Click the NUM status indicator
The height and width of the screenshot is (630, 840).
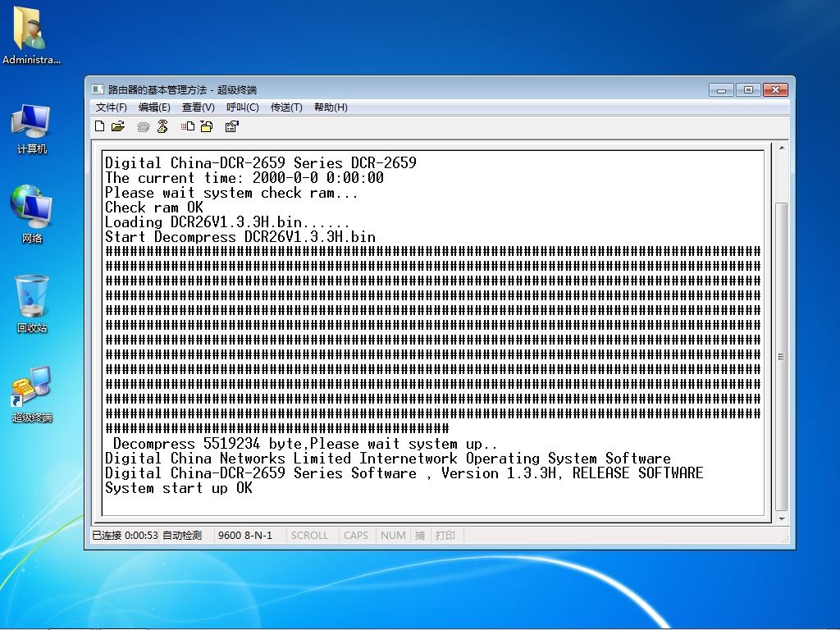tap(393, 535)
